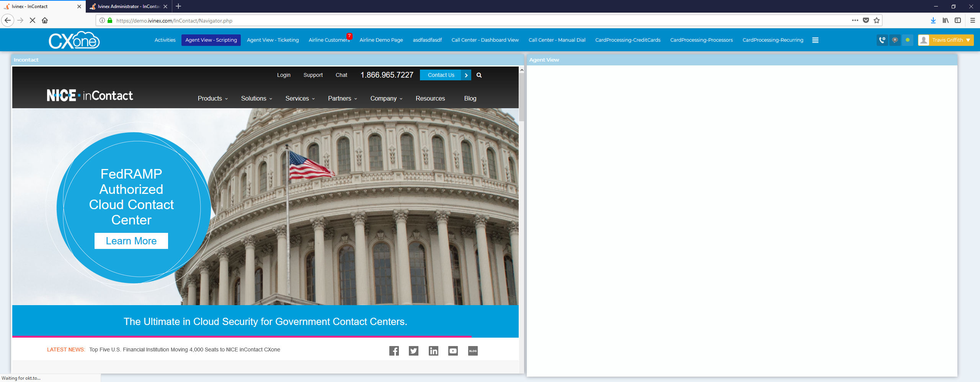980x382 pixels.
Task: Expand the Company dropdown
Action: coord(386,98)
